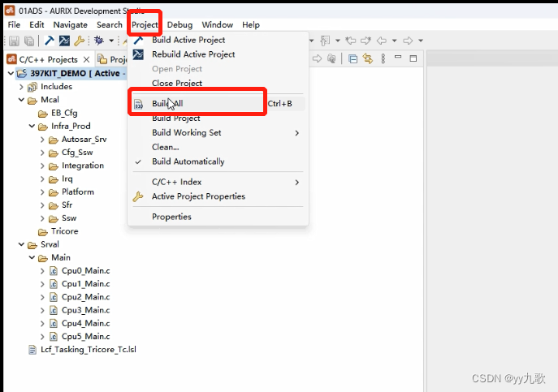Open the C/C++ Index submenu
Viewport: 558px width, 392px height.
tap(176, 182)
